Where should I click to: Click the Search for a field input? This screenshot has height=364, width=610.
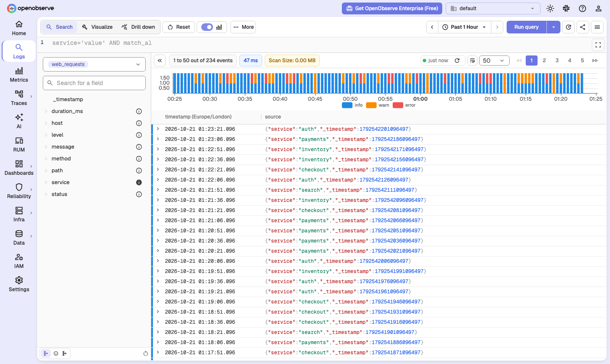(x=94, y=83)
